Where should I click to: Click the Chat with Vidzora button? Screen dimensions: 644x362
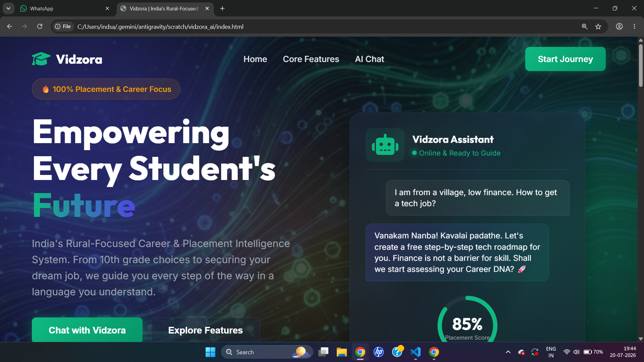[x=87, y=330]
